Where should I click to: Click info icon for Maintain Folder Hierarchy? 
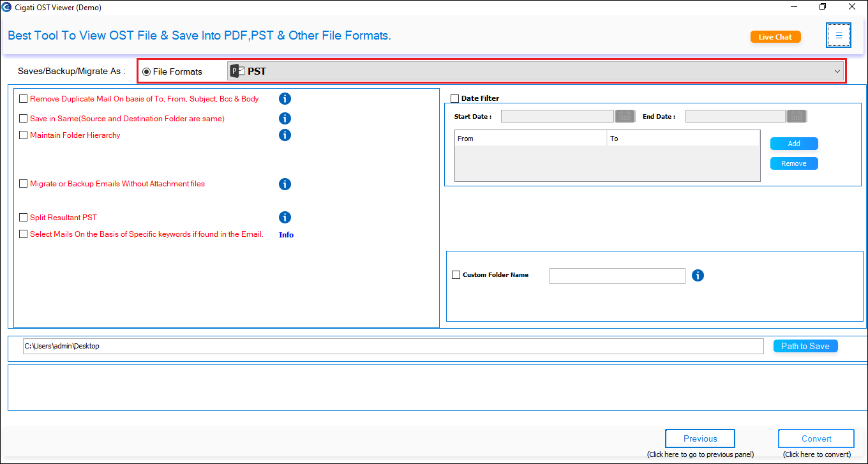tap(285, 135)
